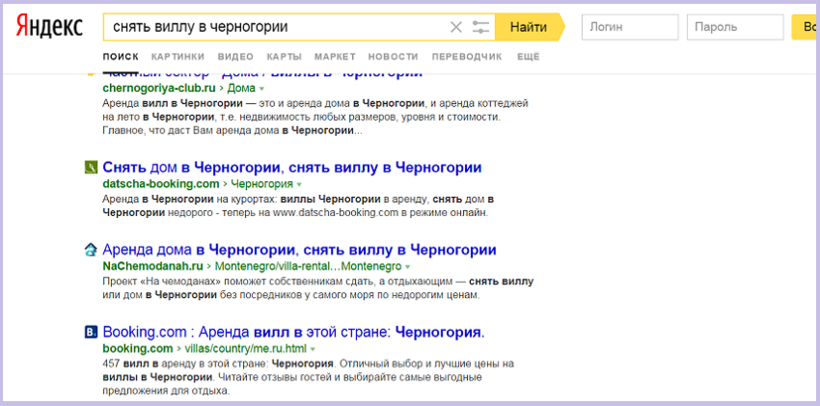Image resolution: width=820 pixels, height=406 pixels.
Task: Click the Найти search button
Action: coord(529,27)
